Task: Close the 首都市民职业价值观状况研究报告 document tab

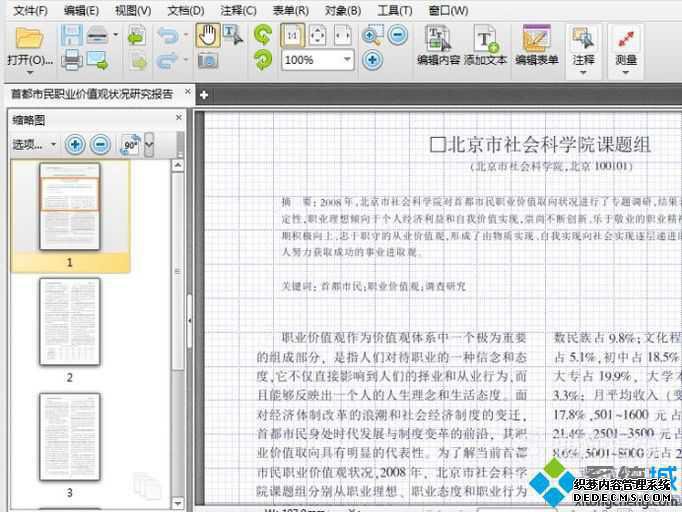Action: [187, 92]
